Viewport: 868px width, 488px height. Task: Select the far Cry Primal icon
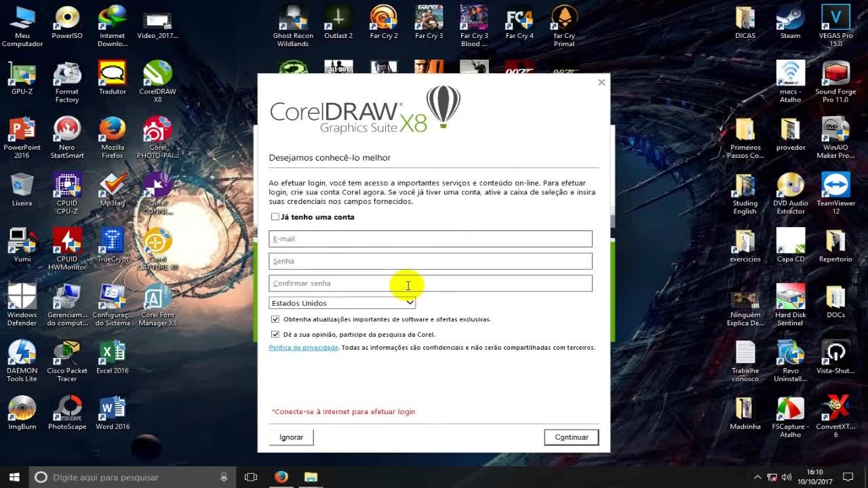(x=564, y=27)
